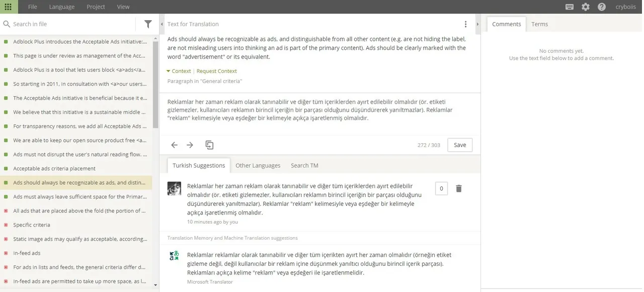Select string 'Ads must always leave sufficient space'
Viewport: 644px width, 292px height.
click(76, 197)
